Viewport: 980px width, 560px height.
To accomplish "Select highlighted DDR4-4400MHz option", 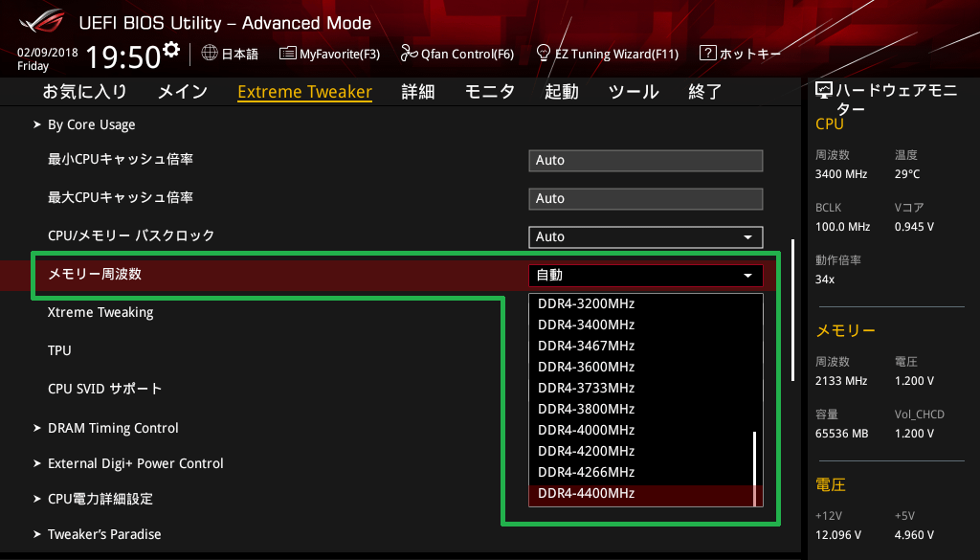I will click(642, 494).
